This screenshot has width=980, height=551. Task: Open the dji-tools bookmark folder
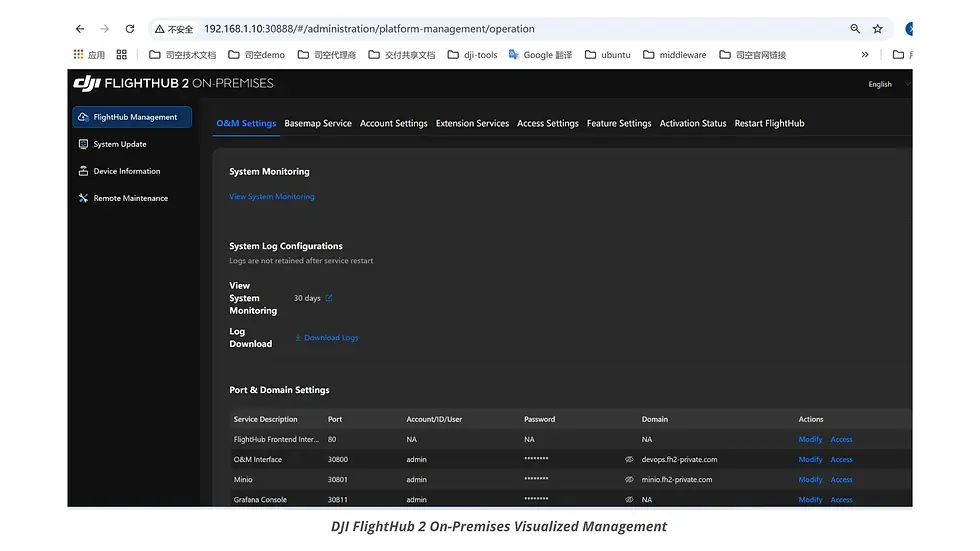[472, 55]
